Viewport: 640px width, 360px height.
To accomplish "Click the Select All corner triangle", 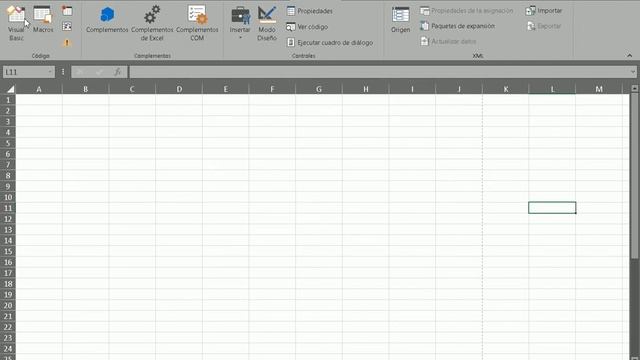I will [10, 89].
